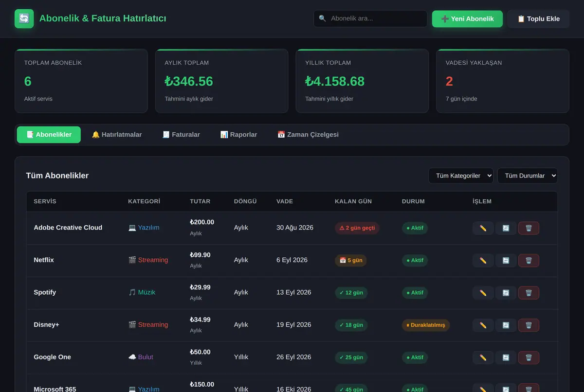
Task: Go to the Zaman Çizelgesi tab
Action: (308, 135)
